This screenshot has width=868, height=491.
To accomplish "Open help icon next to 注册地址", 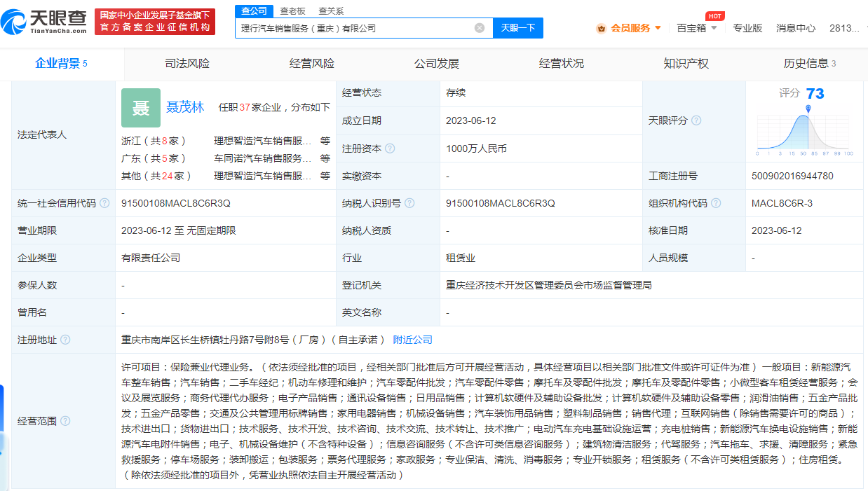I will 65,340.
